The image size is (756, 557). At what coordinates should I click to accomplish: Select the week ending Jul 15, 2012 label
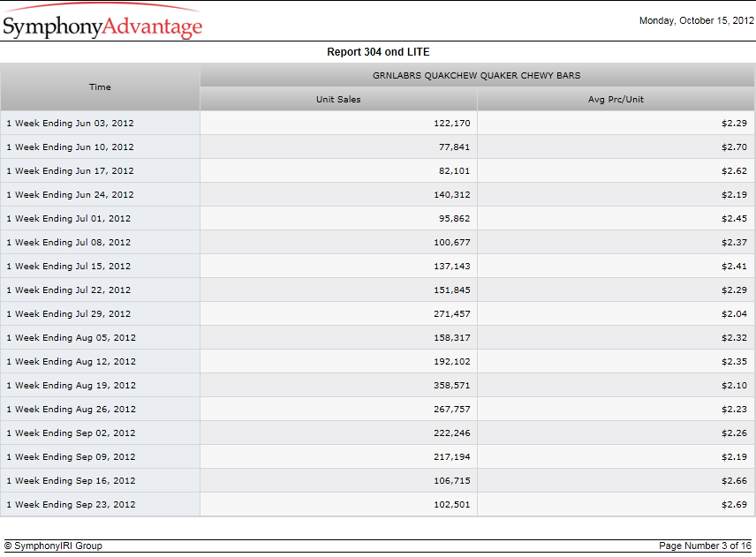pyautogui.click(x=69, y=266)
